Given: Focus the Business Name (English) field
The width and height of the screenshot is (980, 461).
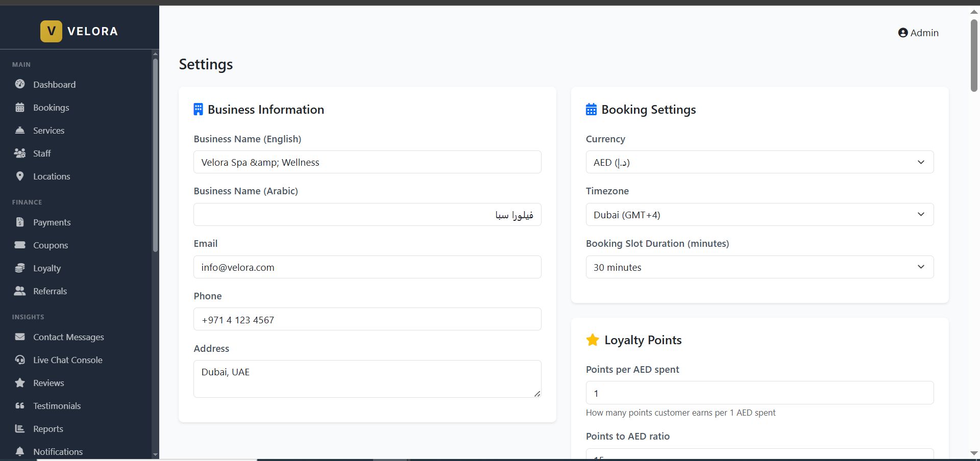Looking at the screenshot, I should (x=367, y=162).
